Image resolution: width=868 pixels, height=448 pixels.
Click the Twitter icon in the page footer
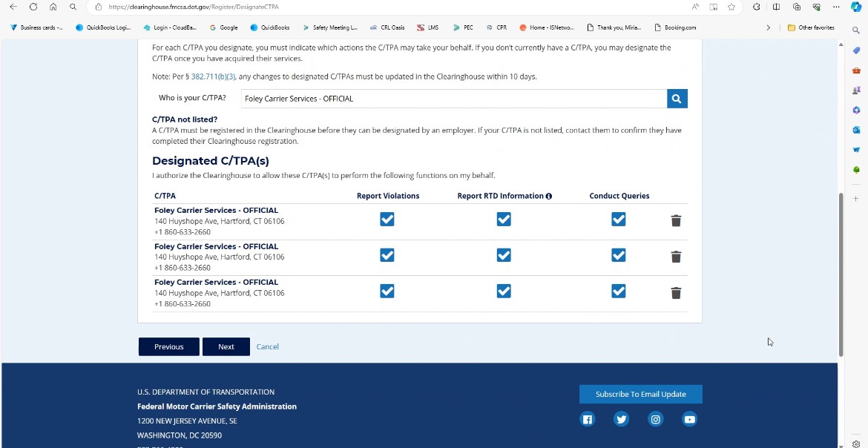[621, 419]
